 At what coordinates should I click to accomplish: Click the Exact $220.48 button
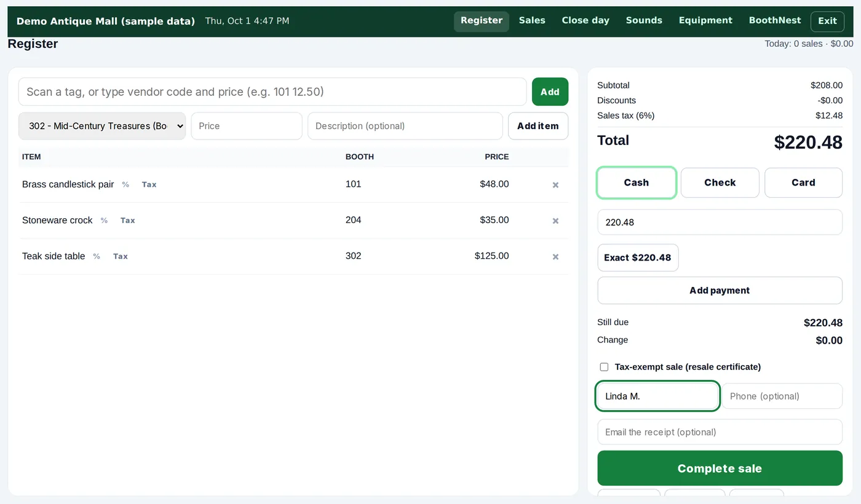[638, 258]
